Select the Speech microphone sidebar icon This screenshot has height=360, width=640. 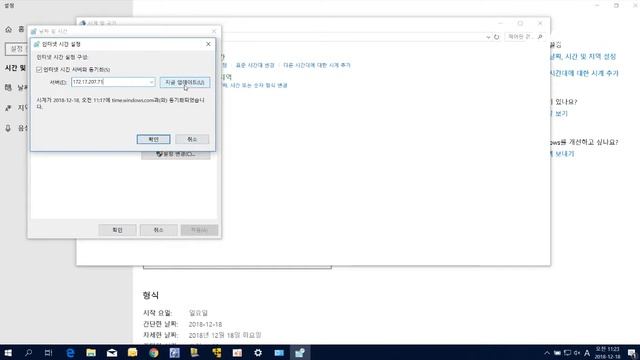(x=8, y=128)
